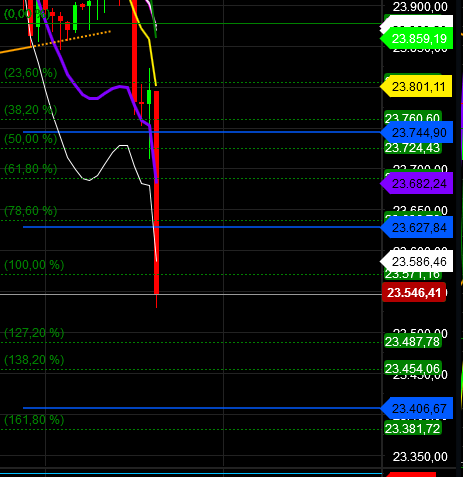Click the blue 23.627,84 price marker
Screen dimensions: 463x477
[x=417, y=228]
